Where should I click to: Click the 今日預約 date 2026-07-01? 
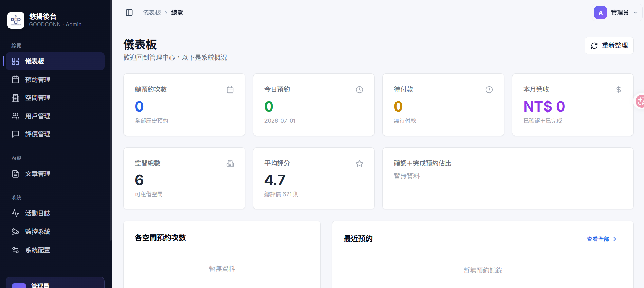pyautogui.click(x=280, y=121)
